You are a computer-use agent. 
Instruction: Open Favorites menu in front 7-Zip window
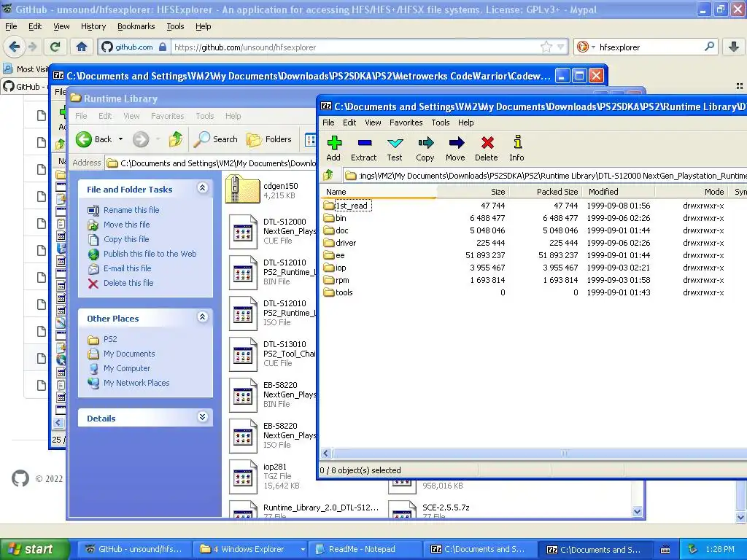406,122
